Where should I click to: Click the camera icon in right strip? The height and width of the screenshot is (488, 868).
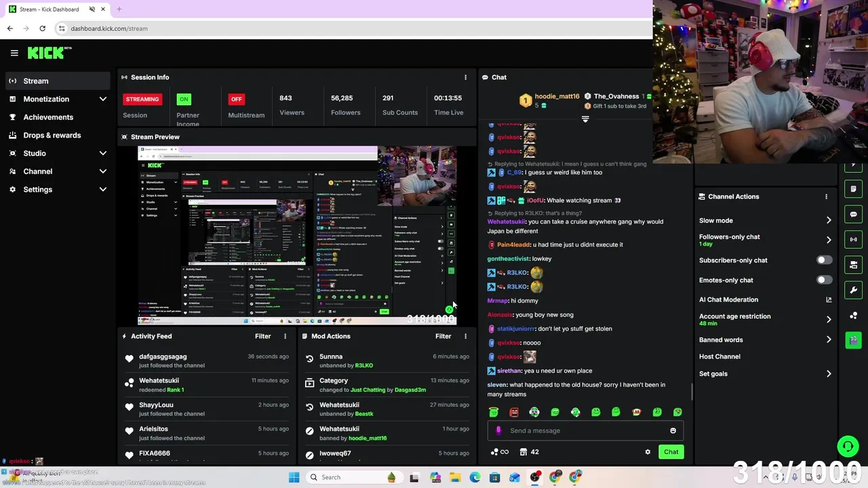pos(854,264)
